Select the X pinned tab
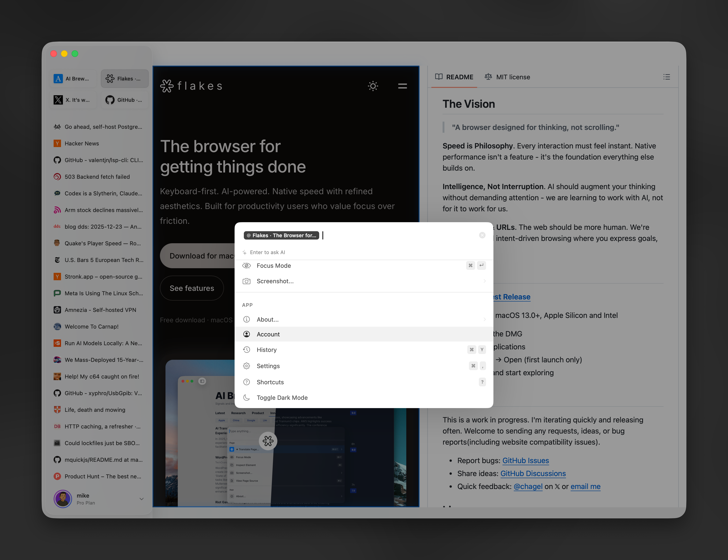The height and width of the screenshot is (560, 728). point(73,100)
